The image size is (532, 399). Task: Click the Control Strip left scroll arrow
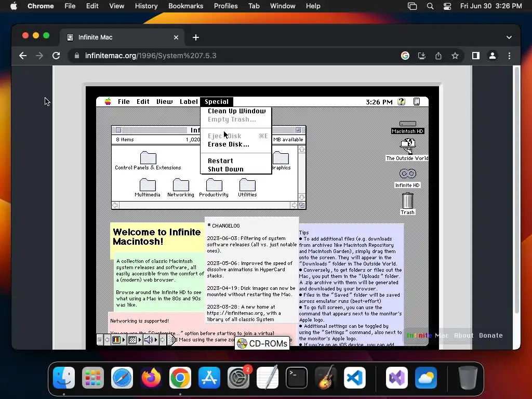107,340
